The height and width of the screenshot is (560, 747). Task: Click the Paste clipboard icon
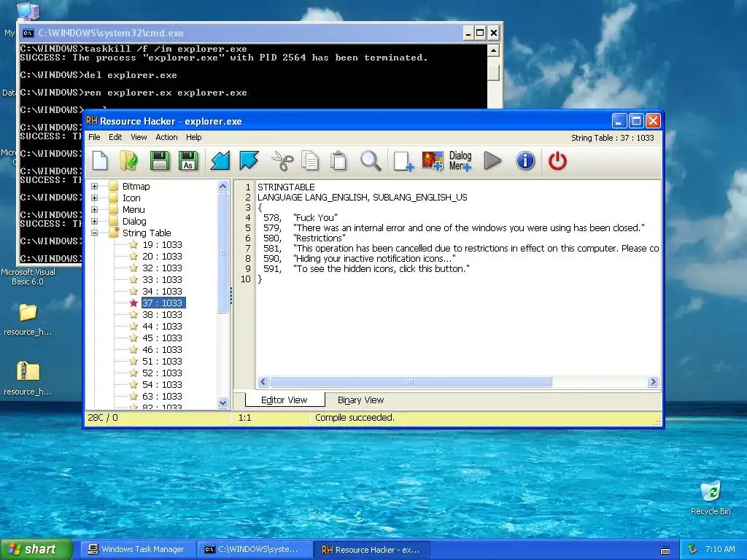(x=338, y=161)
